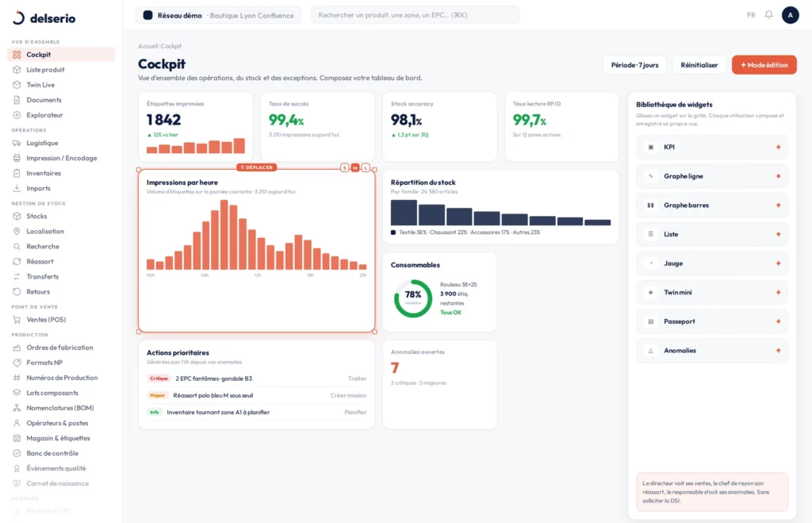
Task: Click the Ventes (POS) cart icon
Action: tap(17, 320)
